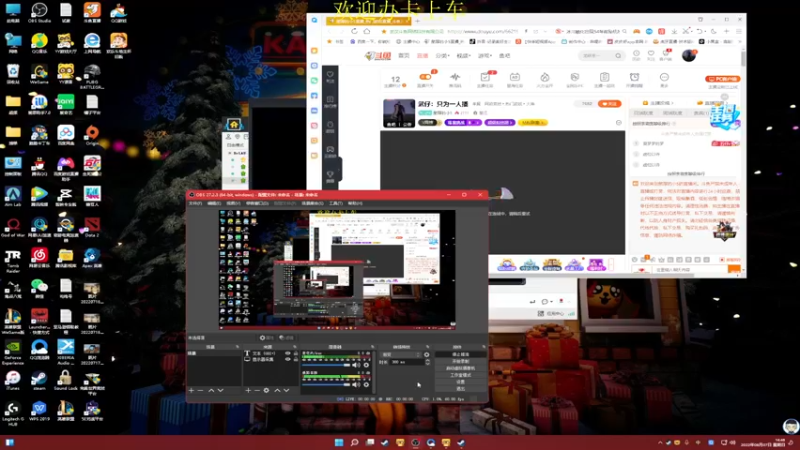Open OBS View menu
Viewport: 800px width, 450px height.
tap(233, 203)
